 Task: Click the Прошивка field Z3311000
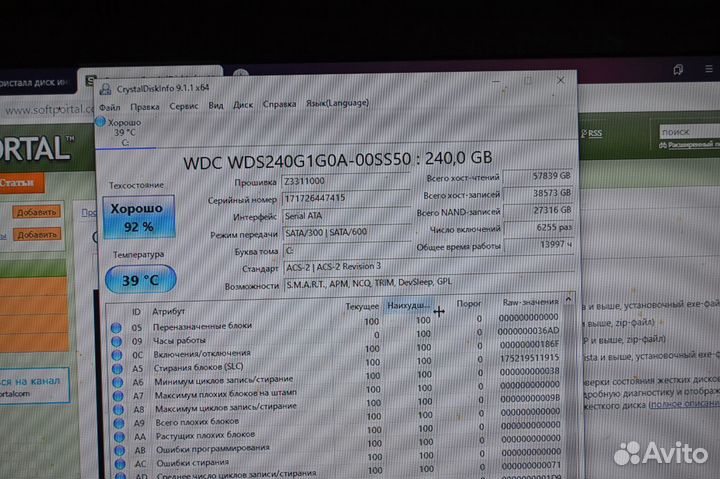pyautogui.click(x=345, y=181)
